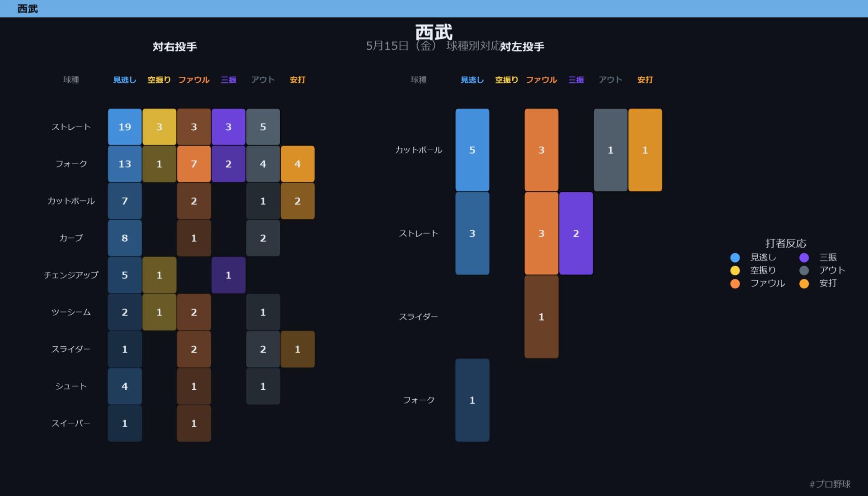The width and height of the screenshot is (868, 496).
Task: Click the 8 cell in the カーブ row
Action: coord(125,238)
